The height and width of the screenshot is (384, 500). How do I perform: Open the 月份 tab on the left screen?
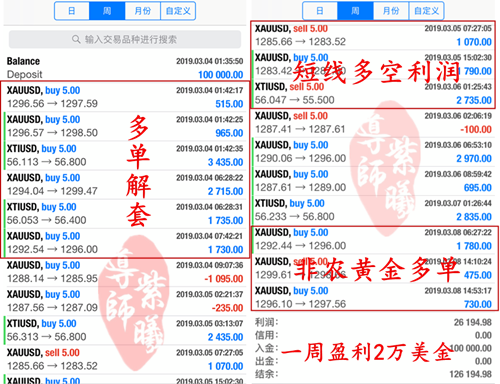[143, 11]
